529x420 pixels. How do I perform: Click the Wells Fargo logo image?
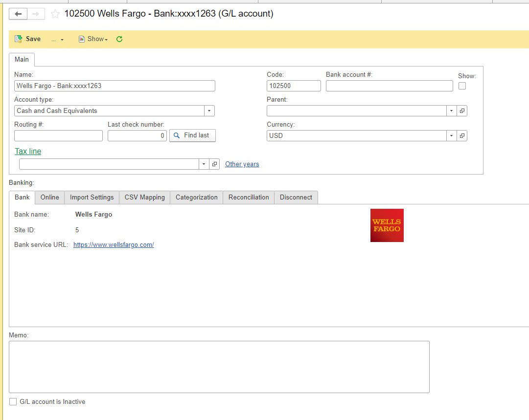[387, 225]
